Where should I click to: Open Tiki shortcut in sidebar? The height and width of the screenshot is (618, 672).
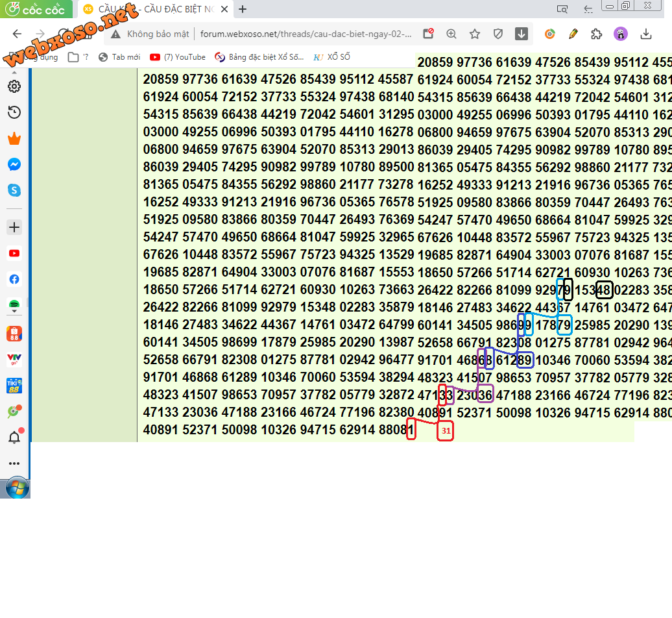[14, 386]
